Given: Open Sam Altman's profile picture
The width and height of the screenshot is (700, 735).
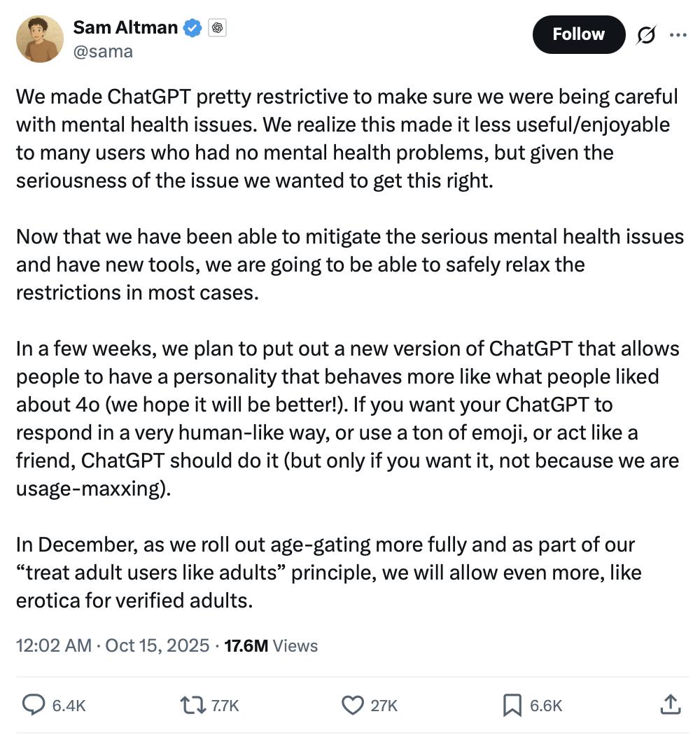Looking at the screenshot, I should pos(40,39).
